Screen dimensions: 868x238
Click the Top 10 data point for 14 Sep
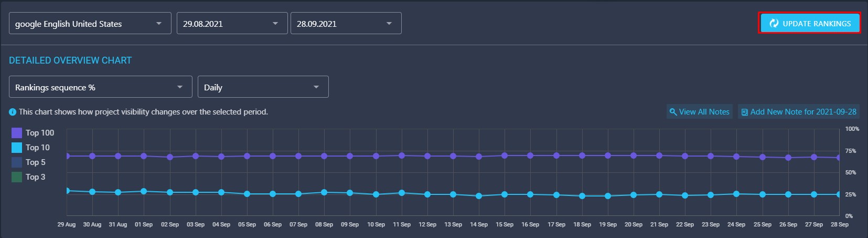[479, 196]
